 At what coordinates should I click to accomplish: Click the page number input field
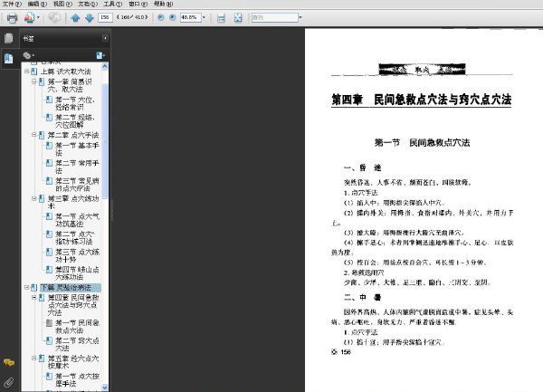[106, 17]
